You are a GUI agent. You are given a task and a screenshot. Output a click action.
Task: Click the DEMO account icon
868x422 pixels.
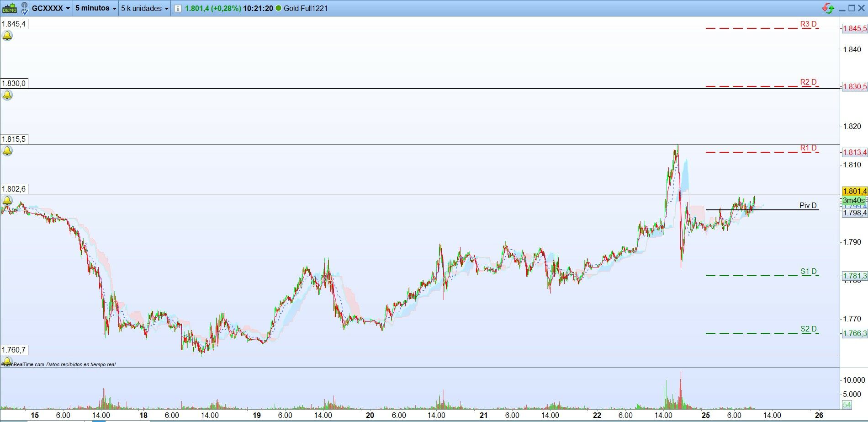pyautogui.click(x=9, y=8)
